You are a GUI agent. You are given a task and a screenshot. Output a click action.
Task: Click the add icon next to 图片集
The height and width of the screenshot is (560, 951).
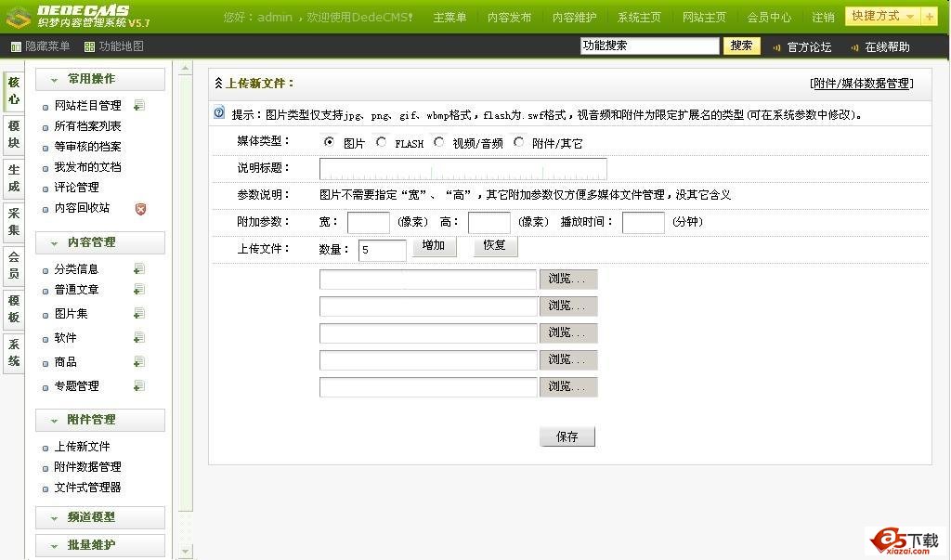pos(139,314)
